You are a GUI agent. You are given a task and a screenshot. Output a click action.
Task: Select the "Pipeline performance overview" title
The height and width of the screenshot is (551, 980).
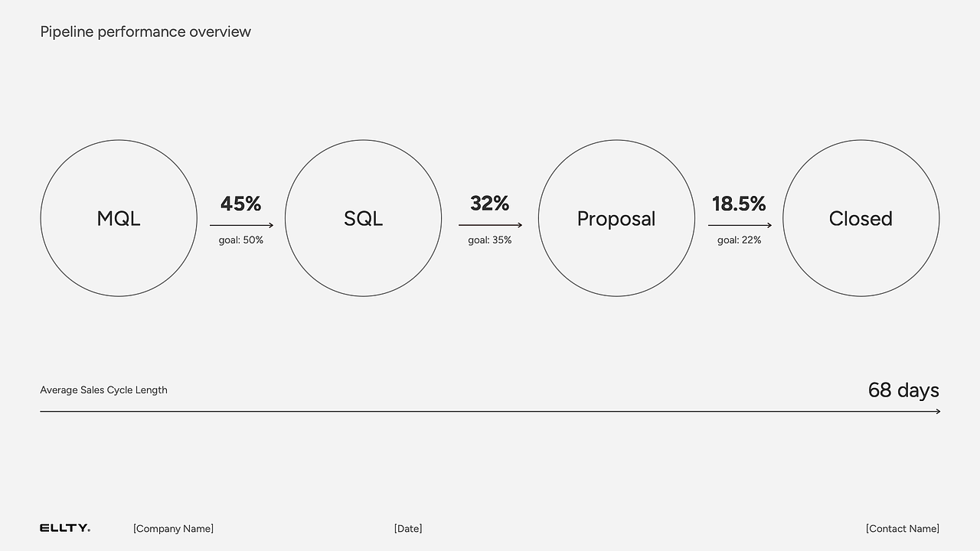click(145, 31)
